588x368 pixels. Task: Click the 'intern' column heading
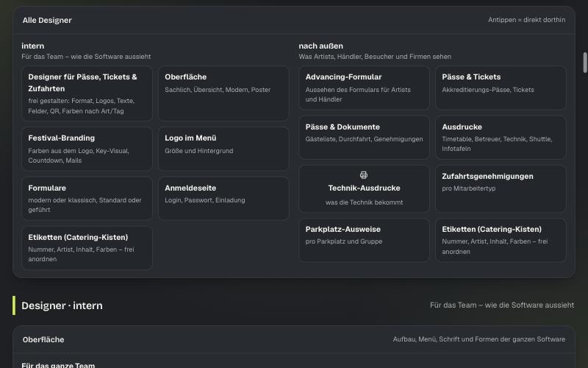pos(32,46)
